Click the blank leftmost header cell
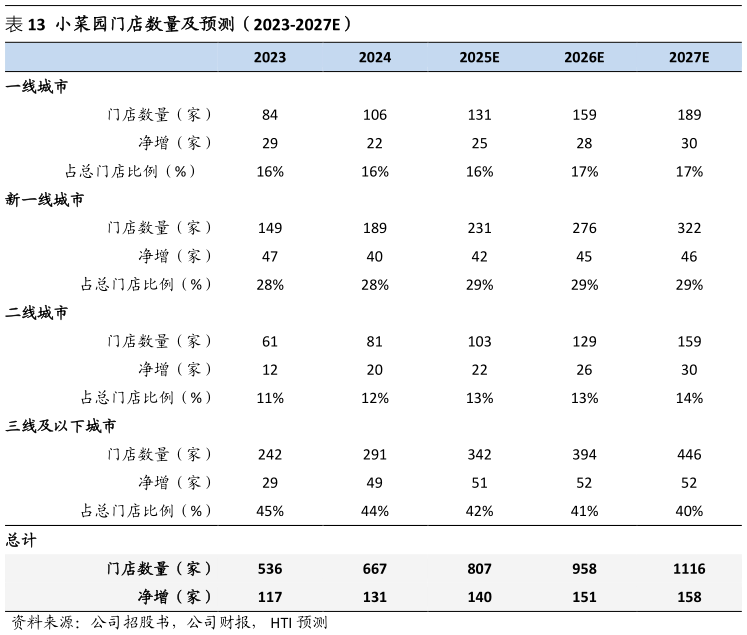The width and height of the screenshot is (747, 635). point(110,58)
